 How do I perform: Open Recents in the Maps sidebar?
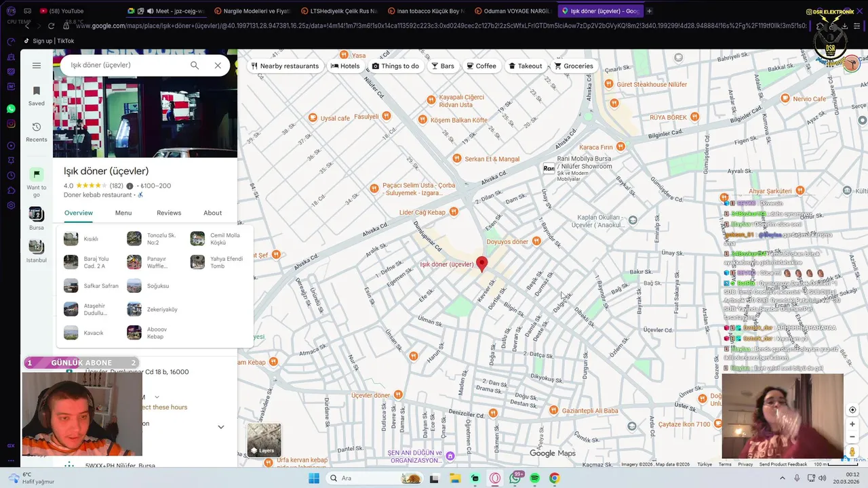(37, 132)
